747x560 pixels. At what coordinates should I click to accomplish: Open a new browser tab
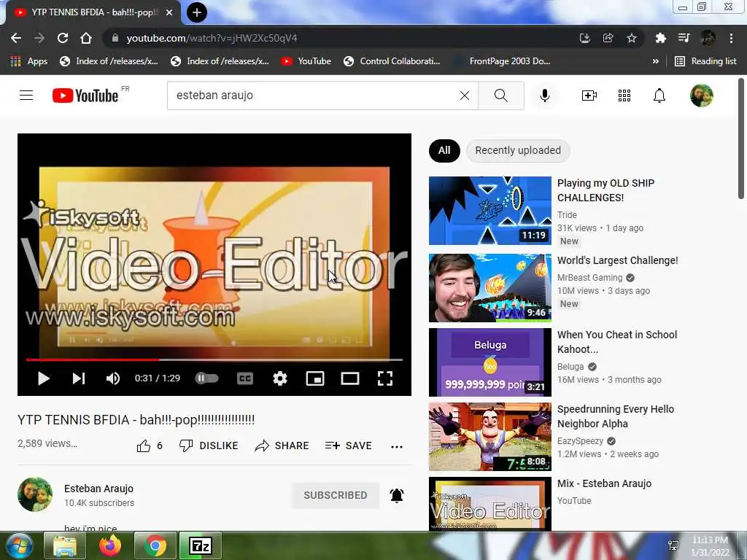[x=197, y=12]
